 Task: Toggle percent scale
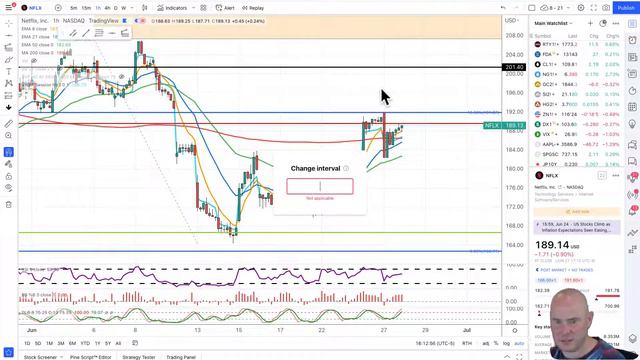tap(496, 343)
